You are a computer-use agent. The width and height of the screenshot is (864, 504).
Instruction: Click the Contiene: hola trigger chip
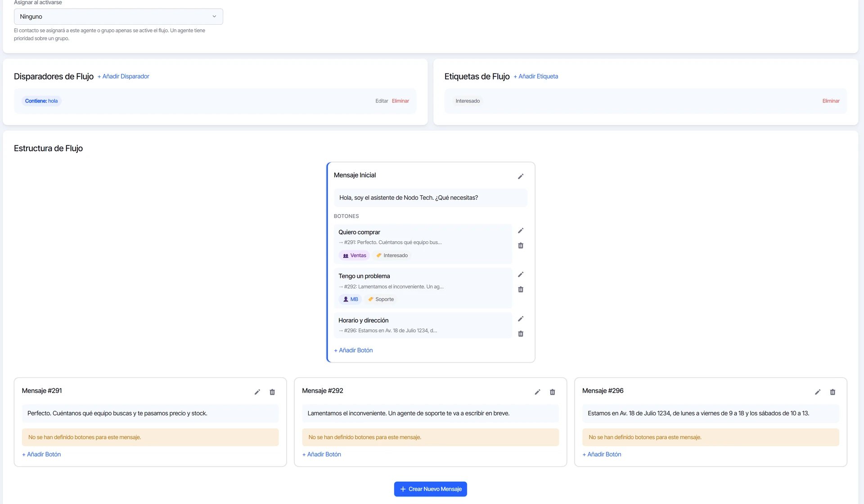point(41,101)
